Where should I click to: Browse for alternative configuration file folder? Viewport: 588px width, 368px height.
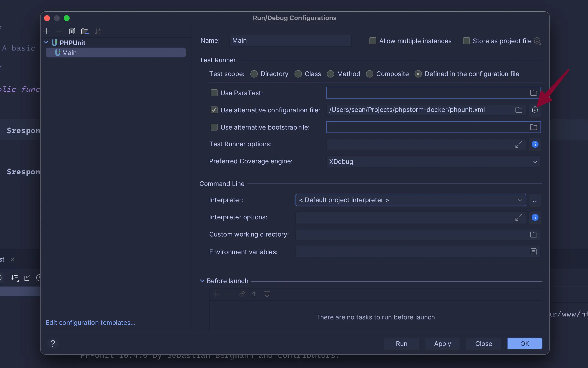519,110
